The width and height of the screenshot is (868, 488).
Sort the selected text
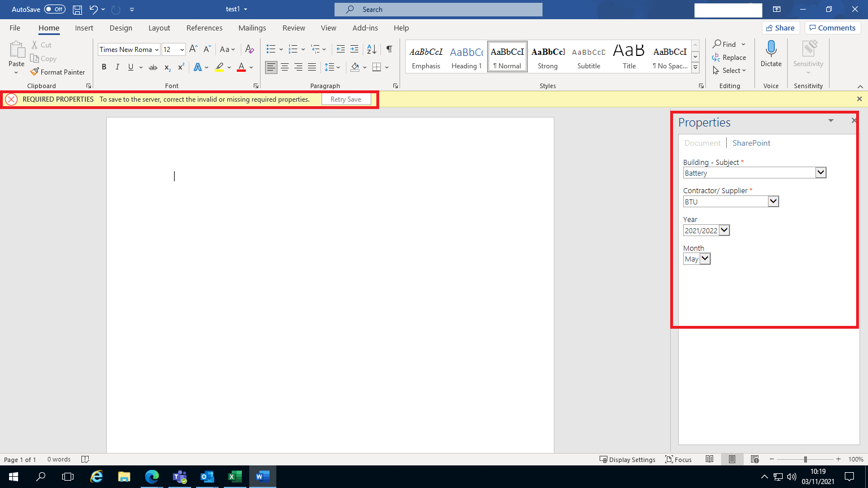tap(372, 49)
